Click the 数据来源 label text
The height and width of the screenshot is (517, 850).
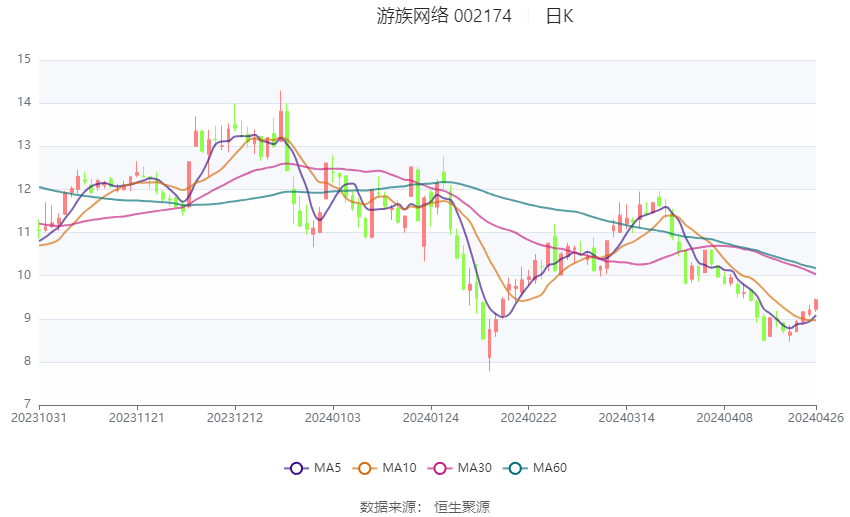390,507
